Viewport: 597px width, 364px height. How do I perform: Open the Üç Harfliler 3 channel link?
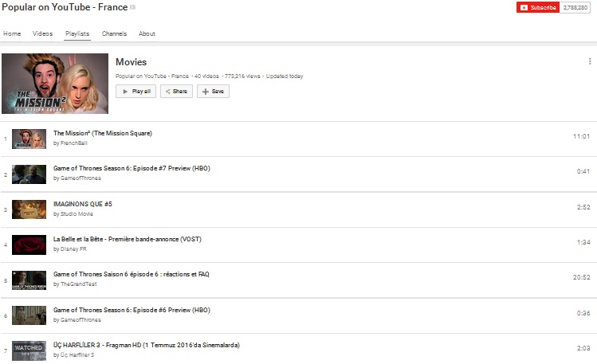[x=77, y=355]
